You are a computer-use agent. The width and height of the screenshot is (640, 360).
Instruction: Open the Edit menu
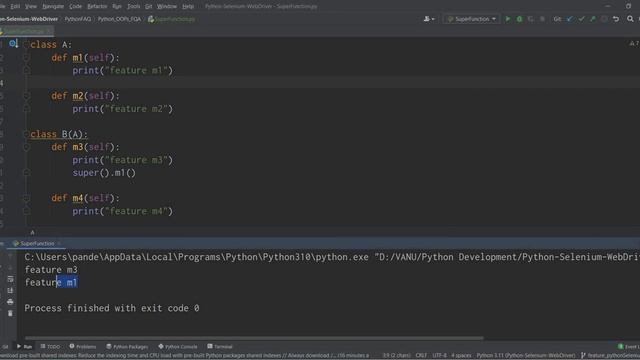[x=15, y=6]
